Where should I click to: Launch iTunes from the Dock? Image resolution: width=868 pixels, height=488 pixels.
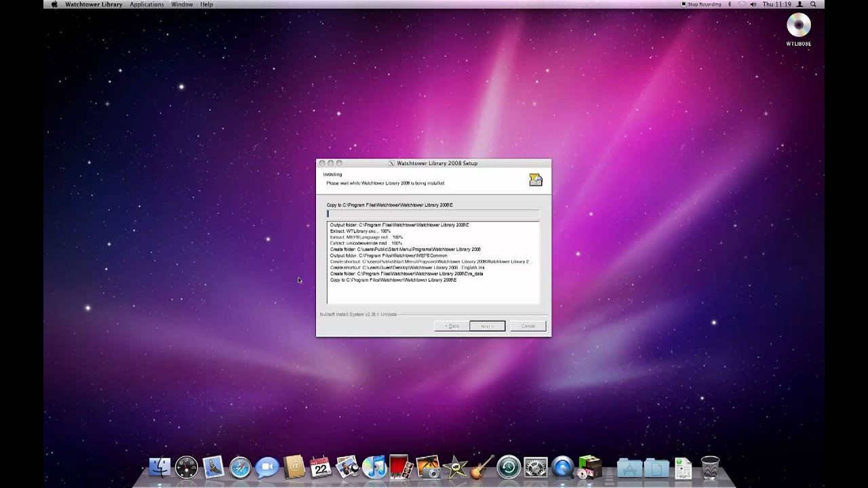(374, 467)
